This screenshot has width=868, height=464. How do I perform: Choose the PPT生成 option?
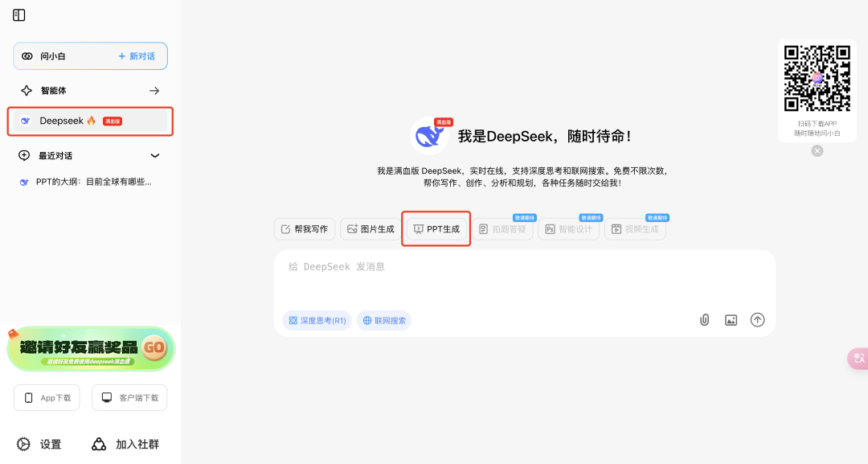click(x=436, y=228)
